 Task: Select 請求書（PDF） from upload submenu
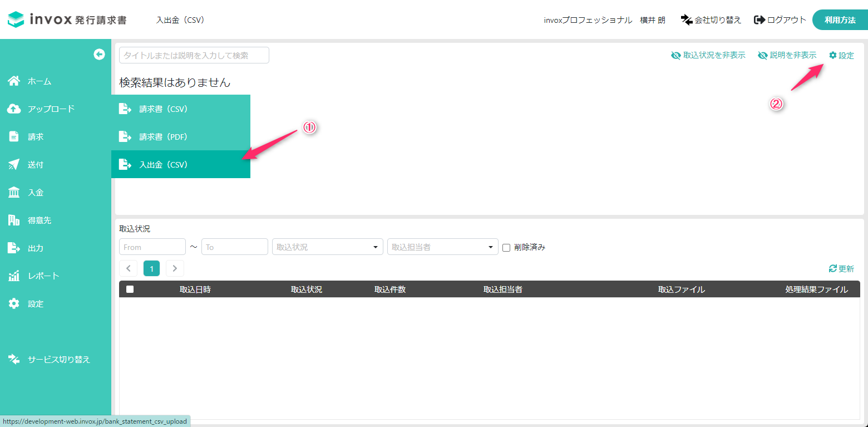click(x=164, y=137)
